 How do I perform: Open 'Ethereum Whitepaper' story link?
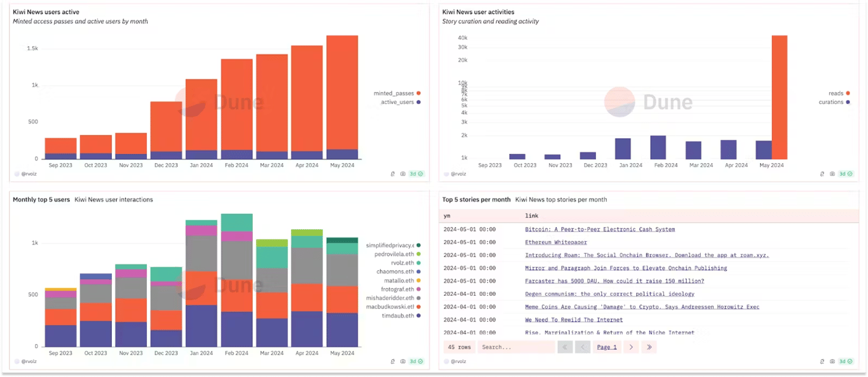tap(556, 242)
